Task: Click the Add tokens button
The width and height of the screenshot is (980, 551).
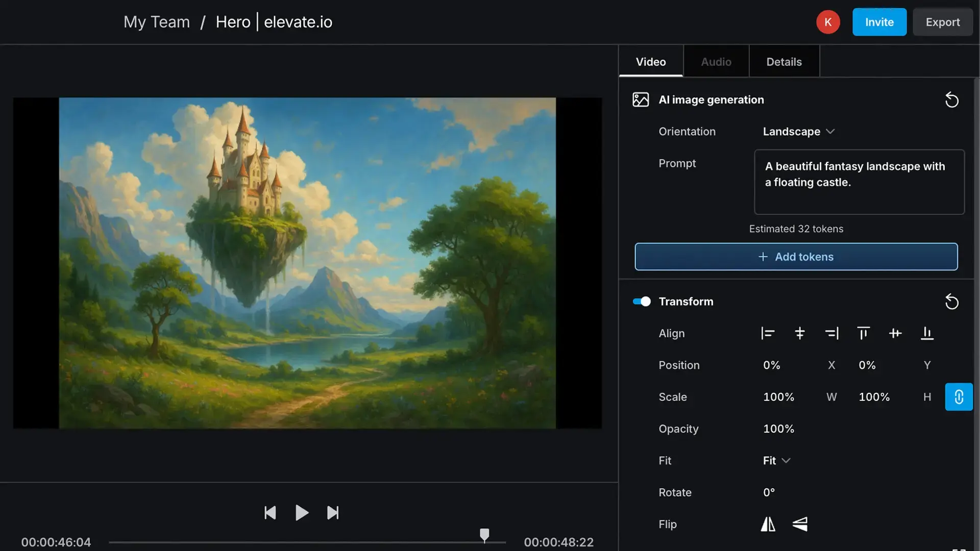Action: (796, 257)
